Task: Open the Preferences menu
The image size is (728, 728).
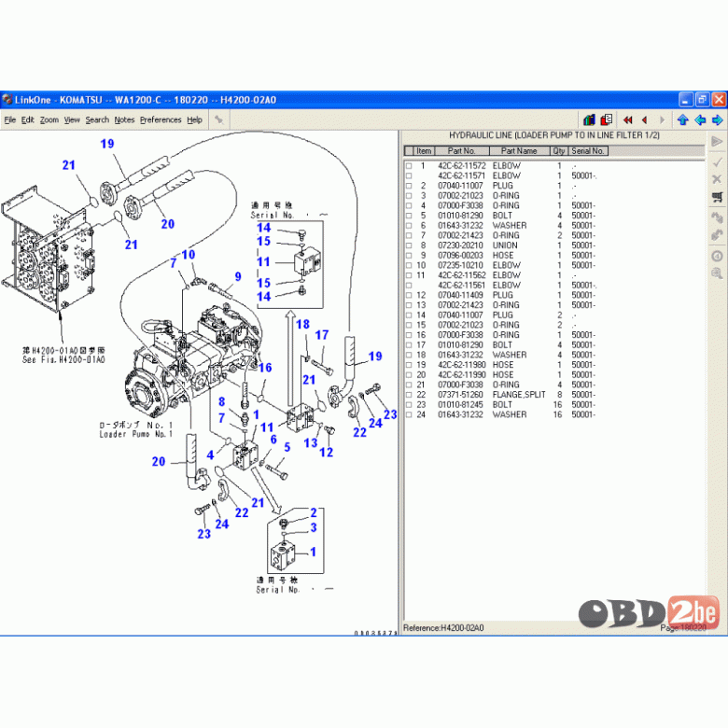Action: (161, 119)
